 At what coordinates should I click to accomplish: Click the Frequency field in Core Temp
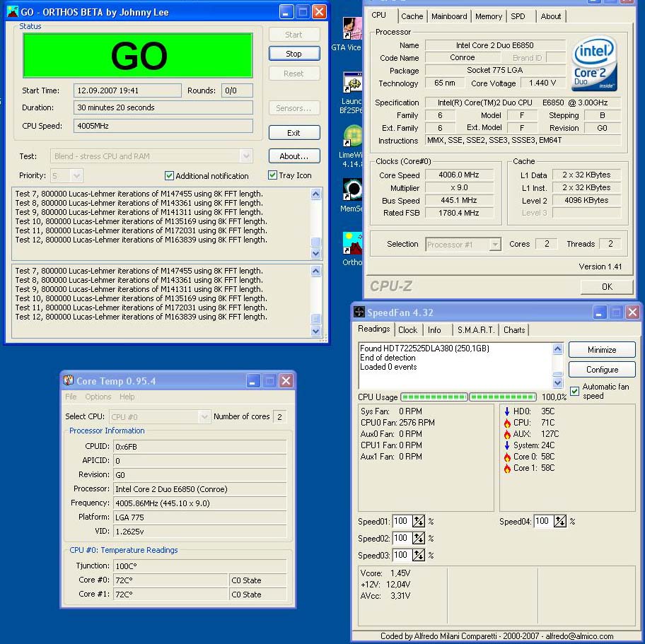click(x=200, y=503)
